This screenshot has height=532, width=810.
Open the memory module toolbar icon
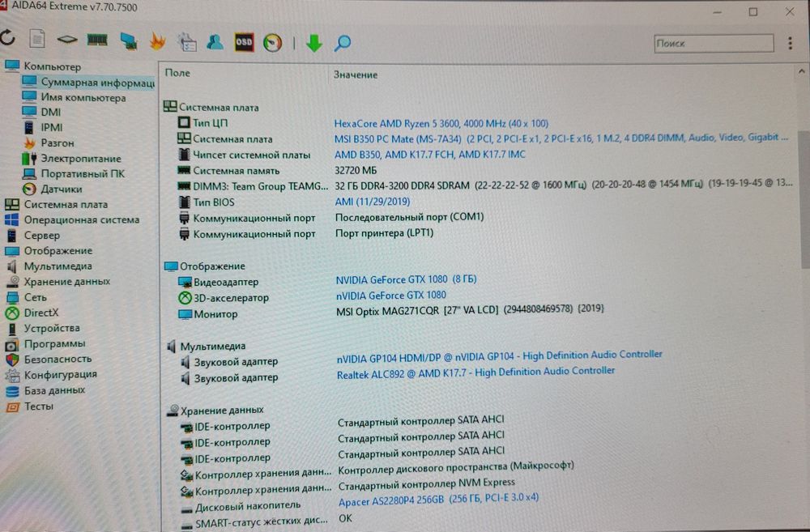(x=97, y=39)
